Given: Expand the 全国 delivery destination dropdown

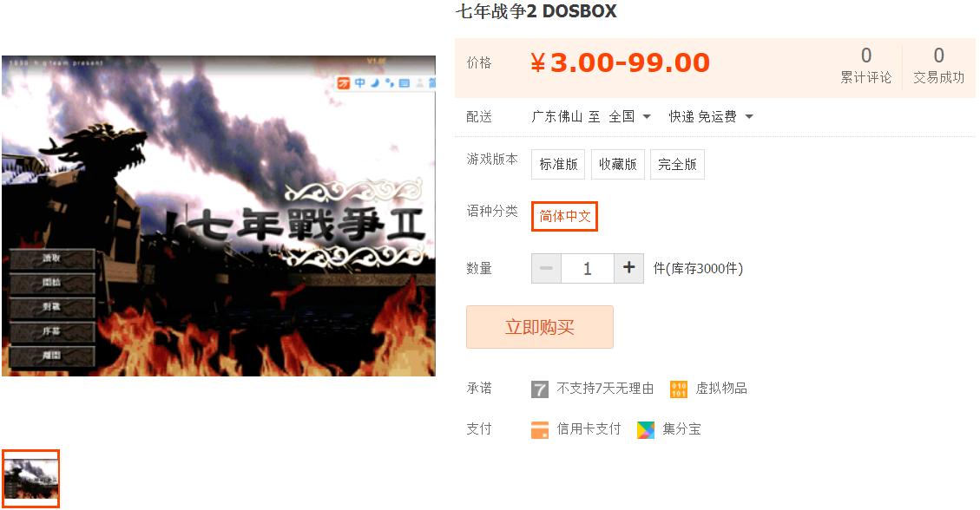Looking at the screenshot, I should (x=630, y=117).
